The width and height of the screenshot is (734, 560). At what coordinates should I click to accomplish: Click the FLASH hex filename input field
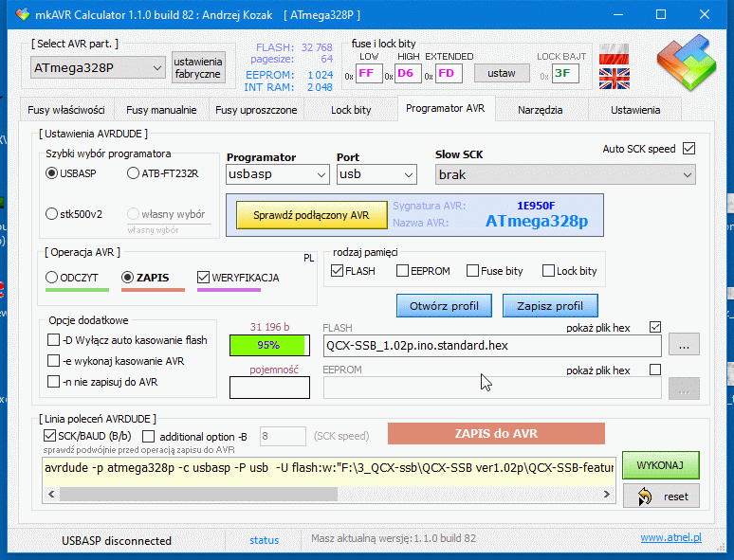coord(491,345)
